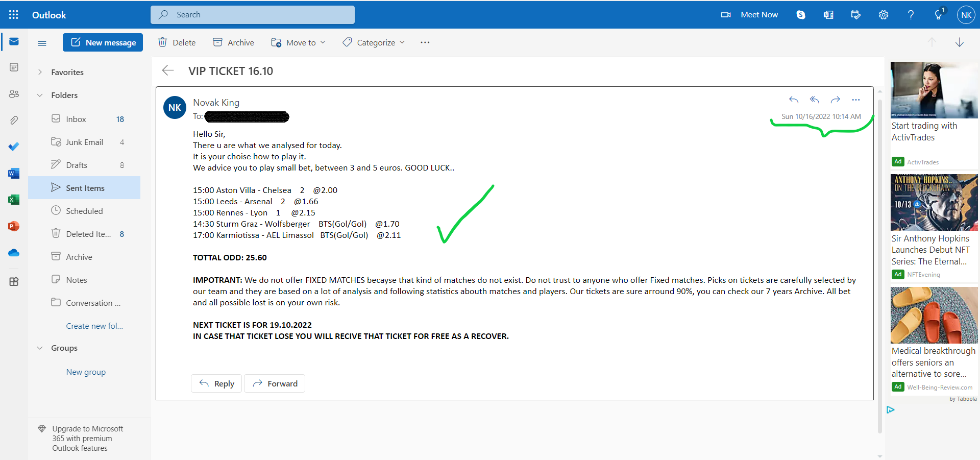This screenshot has height=460, width=980.
Task: Open the Move to dropdown
Action: [x=298, y=42]
